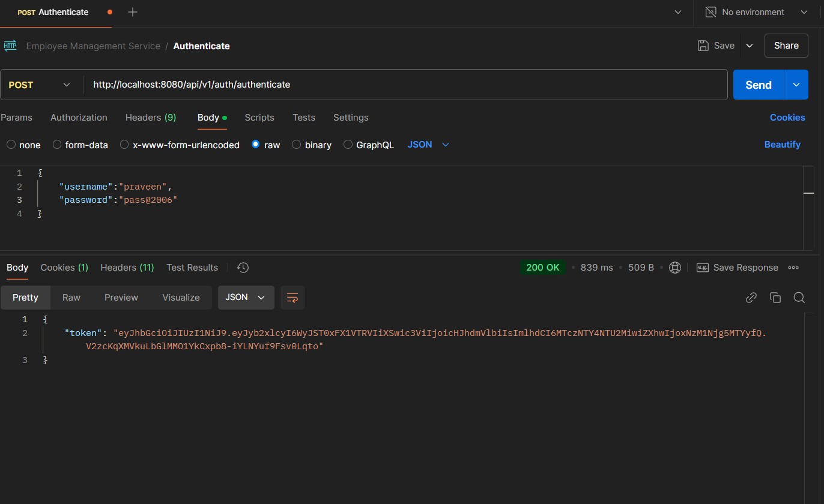Toggle word wrap in response viewer
The width and height of the screenshot is (824, 504).
pos(292,298)
